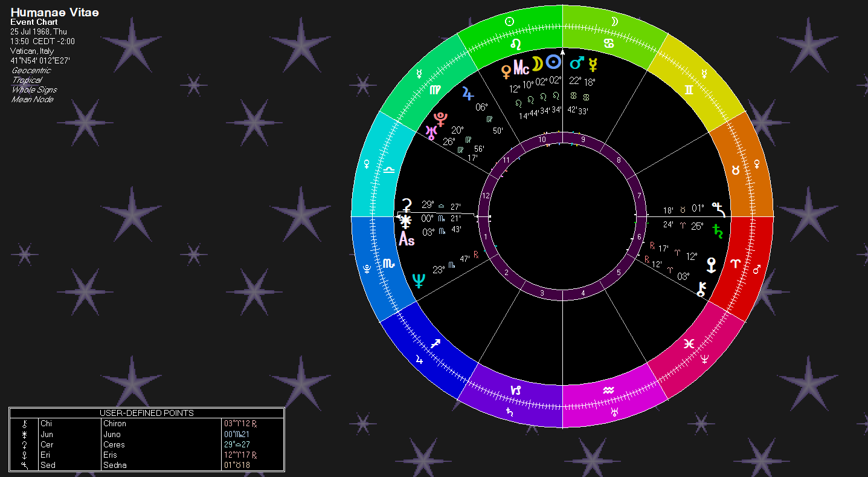868x477 pixels.
Task: Click the Mars ruler symbol beside Aries
Action: (756, 268)
